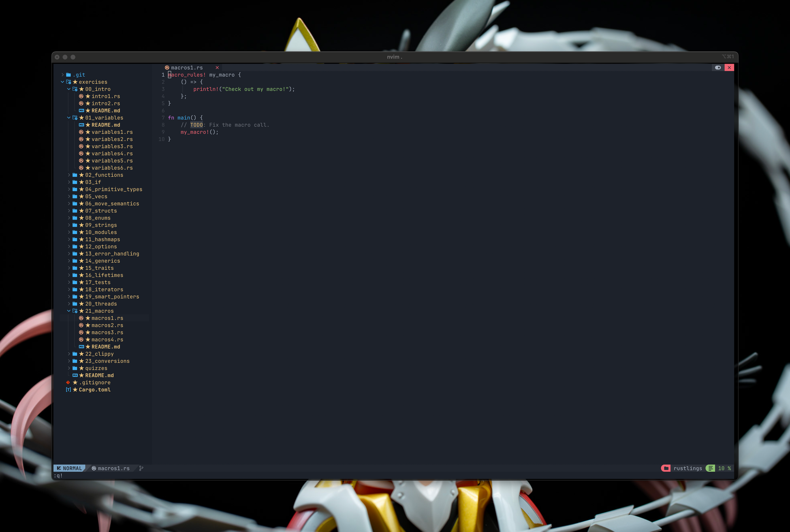Click the TODO highlight in the comment
Viewport: 790px width, 532px height.
(x=197, y=125)
